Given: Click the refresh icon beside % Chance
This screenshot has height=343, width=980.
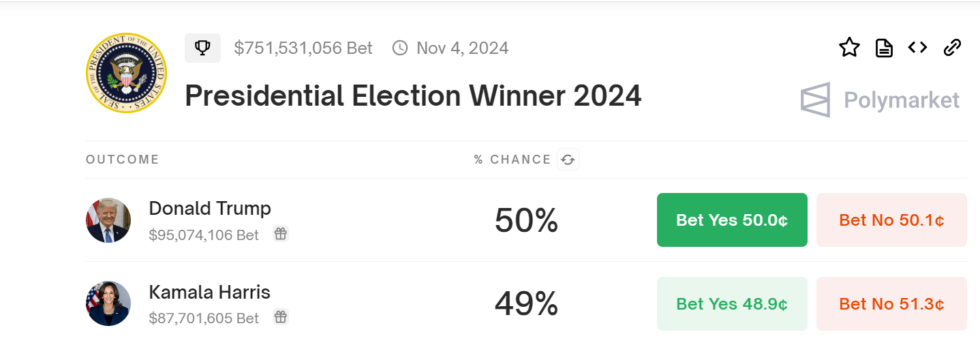Looking at the screenshot, I should 568,160.
